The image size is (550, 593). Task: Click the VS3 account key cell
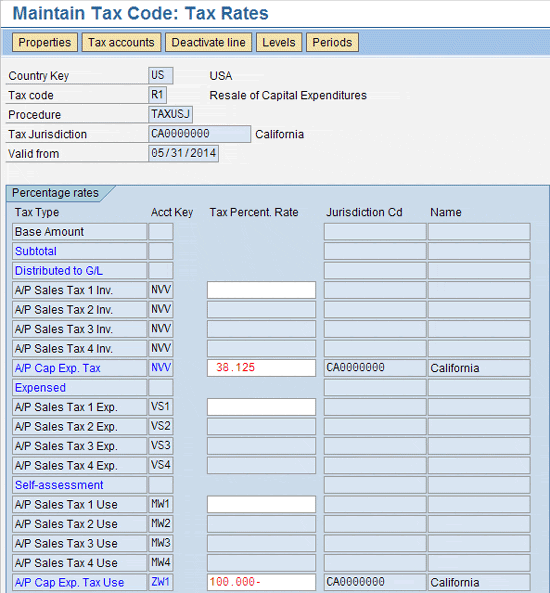click(x=161, y=446)
